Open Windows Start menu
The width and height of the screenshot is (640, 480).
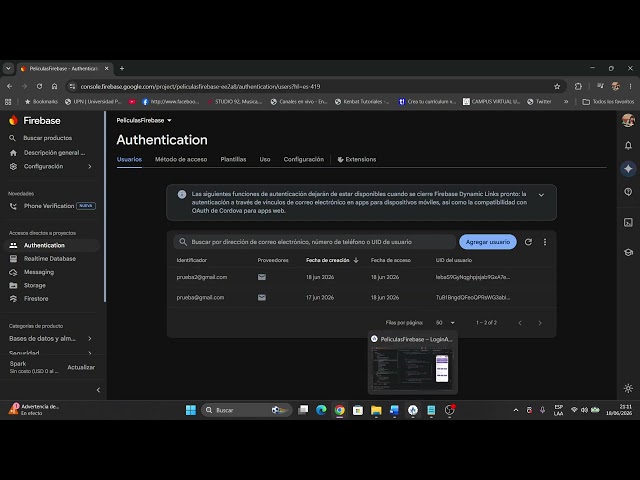[191, 410]
